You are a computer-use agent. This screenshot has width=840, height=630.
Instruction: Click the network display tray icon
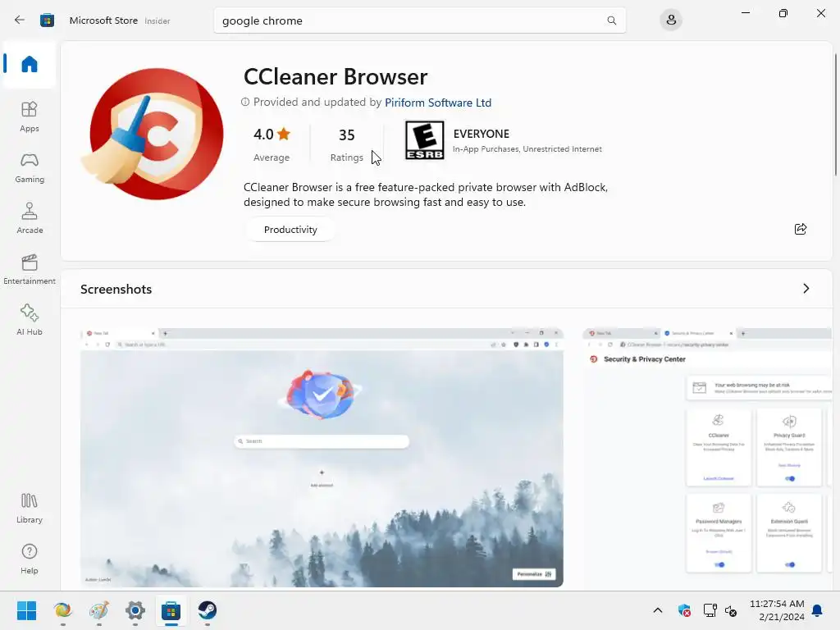click(710, 610)
